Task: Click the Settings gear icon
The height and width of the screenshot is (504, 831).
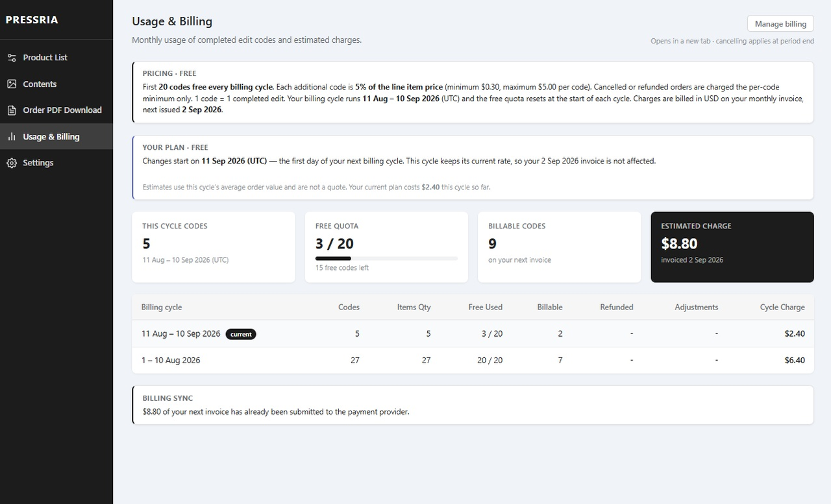Action: [x=12, y=163]
